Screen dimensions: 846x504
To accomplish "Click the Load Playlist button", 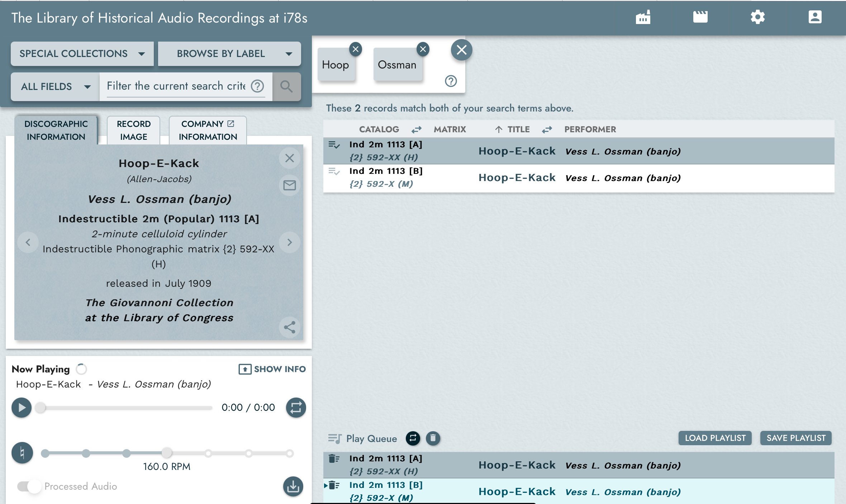I will pyautogui.click(x=715, y=438).
